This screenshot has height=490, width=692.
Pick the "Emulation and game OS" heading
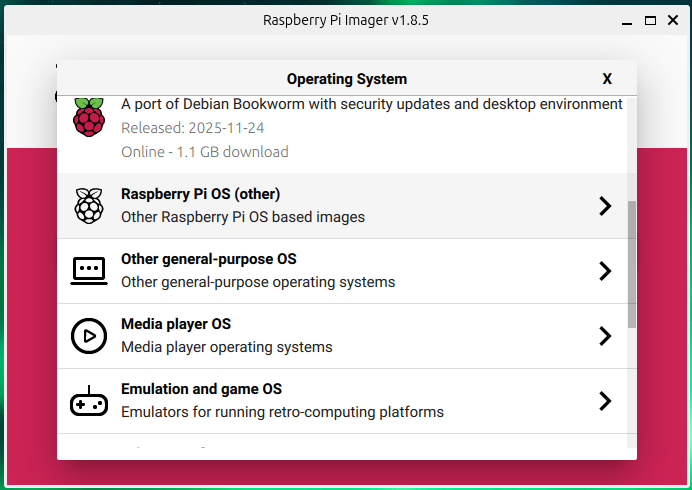click(x=201, y=389)
